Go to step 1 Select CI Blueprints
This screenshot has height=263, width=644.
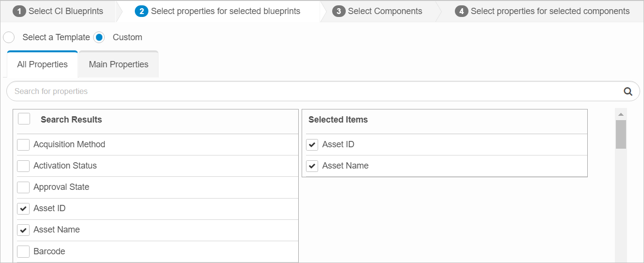58,11
